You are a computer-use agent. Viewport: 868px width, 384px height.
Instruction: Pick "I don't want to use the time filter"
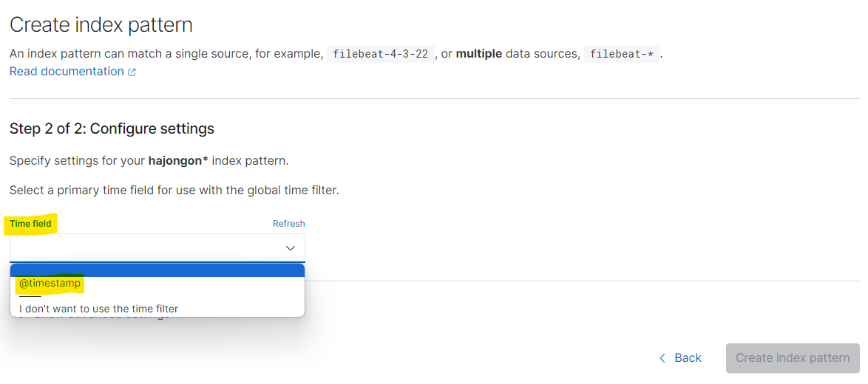[99, 309]
